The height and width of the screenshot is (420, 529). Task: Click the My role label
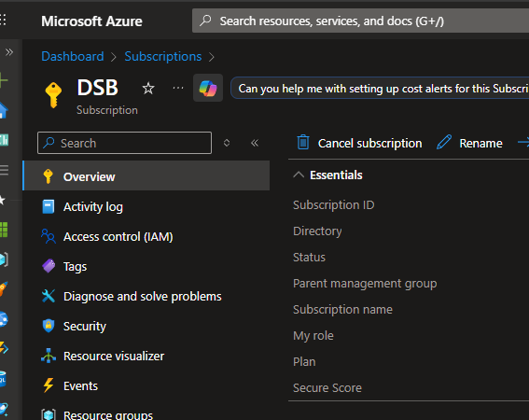[x=313, y=336]
